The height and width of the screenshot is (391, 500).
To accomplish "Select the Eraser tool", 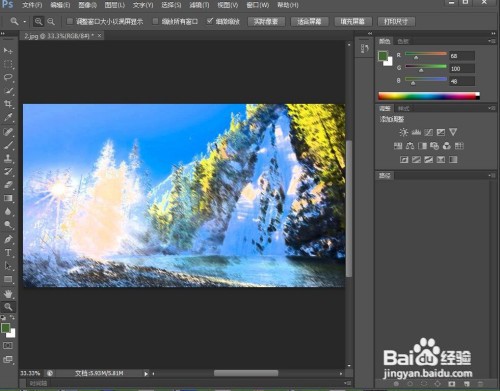I will point(8,185).
